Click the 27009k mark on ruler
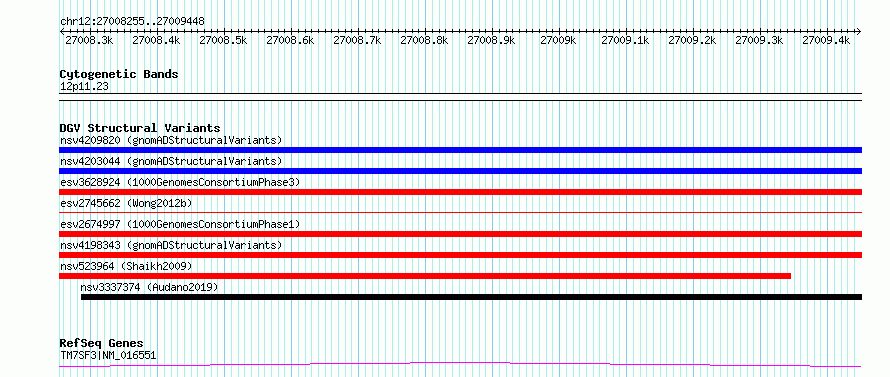Screen dimensions: 890x377 pyautogui.click(x=557, y=40)
